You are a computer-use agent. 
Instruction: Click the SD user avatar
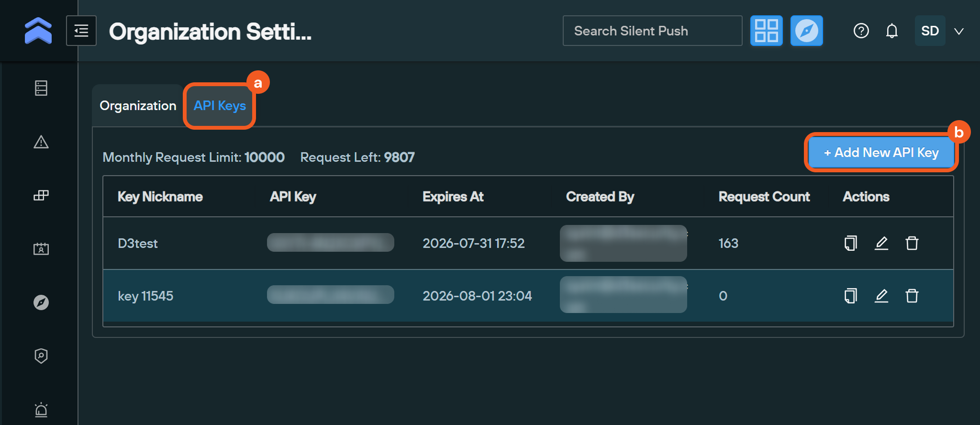click(930, 31)
